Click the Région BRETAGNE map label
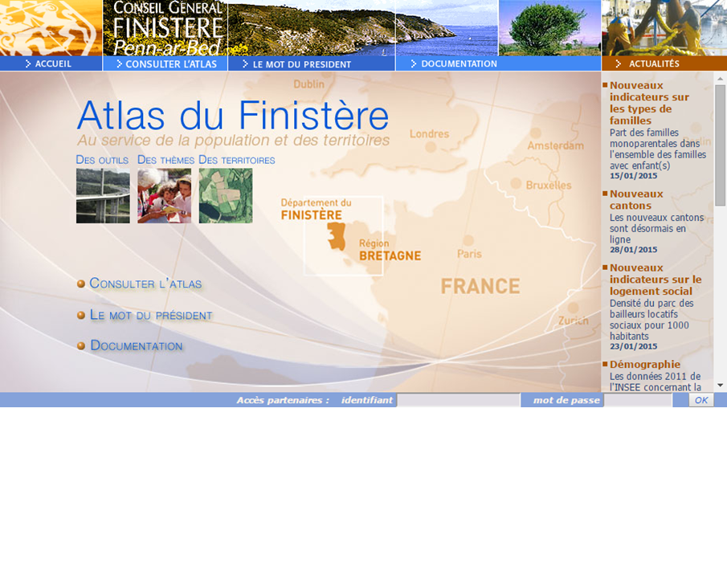 click(390, 251)
